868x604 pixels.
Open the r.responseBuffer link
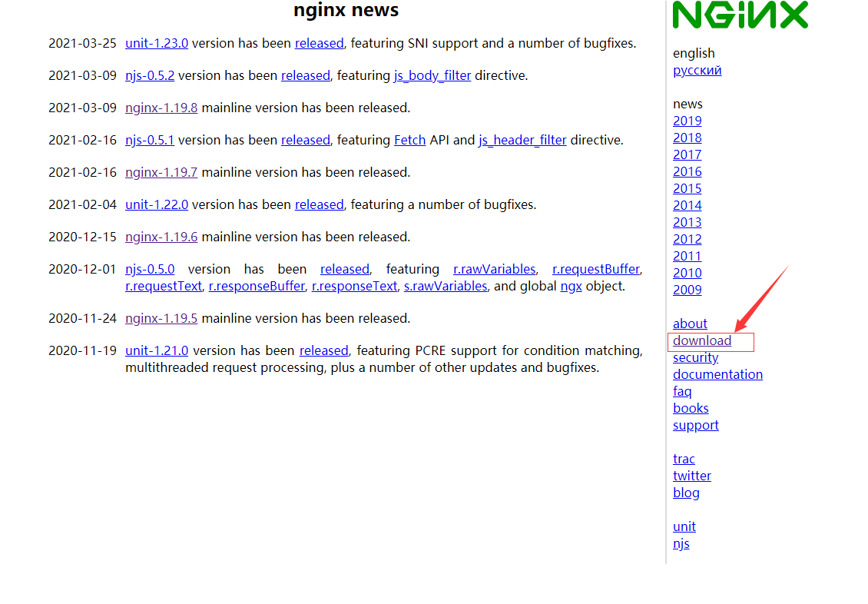click(x=257, y=286)
